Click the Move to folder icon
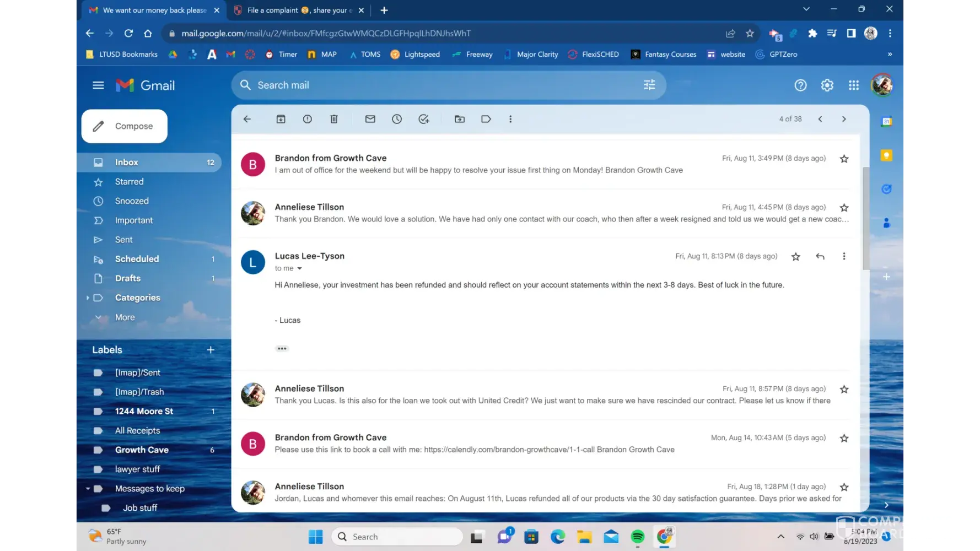 459,119
